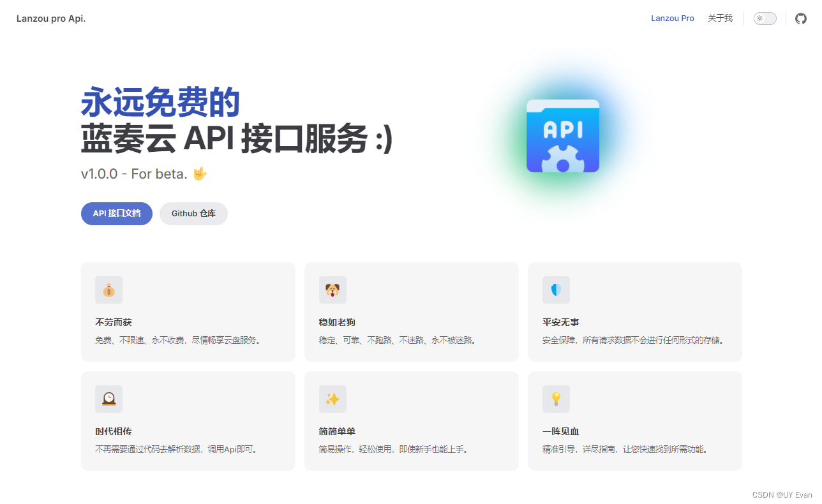Toggle the light/dark theme switch
Viewport: 822px width, 504px height.
point(765,19)
